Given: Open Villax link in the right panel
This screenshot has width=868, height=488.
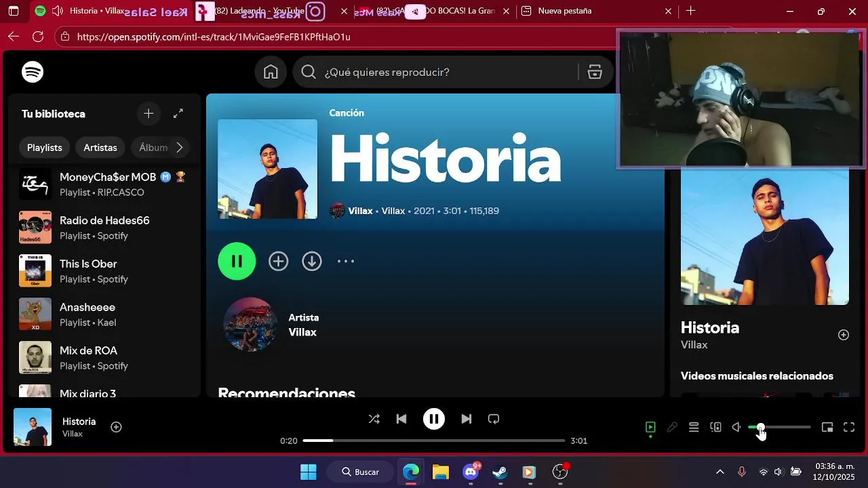Looking at the screenshot, I should (x=694, y=345).
